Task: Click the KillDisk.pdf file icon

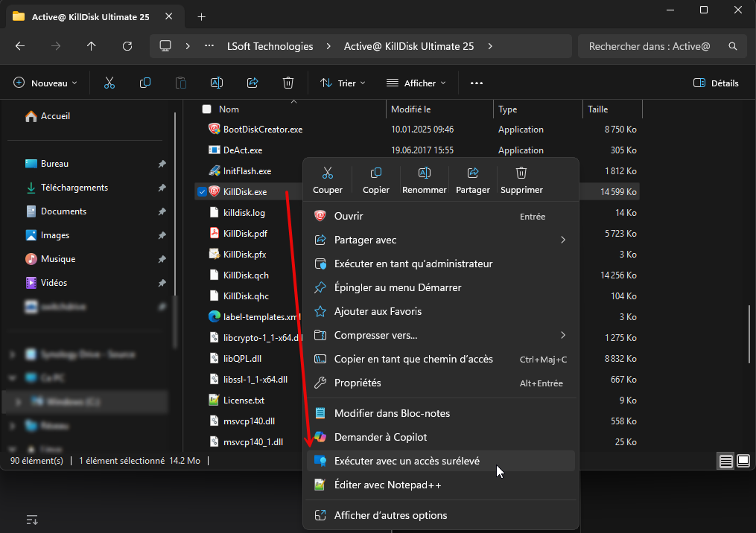Action: pos(214,233)
